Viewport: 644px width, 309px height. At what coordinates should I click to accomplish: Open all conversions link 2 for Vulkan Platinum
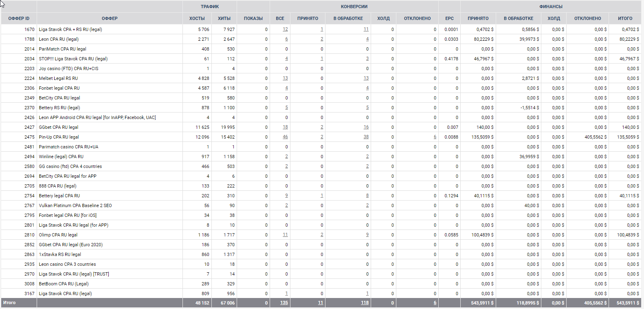[286, 205]
